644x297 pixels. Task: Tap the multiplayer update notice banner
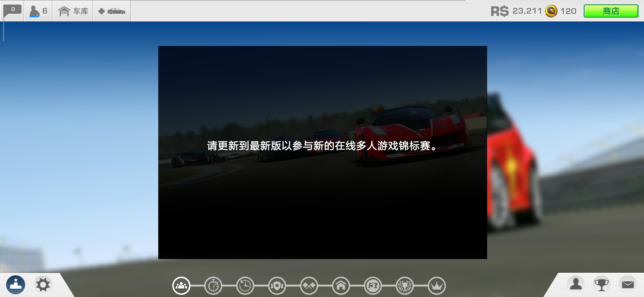tap(323, 152)
